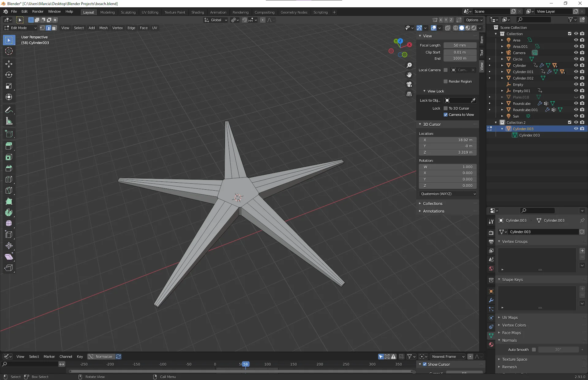Select the Move tool in toolbar
The height and width of the screenshot is (380, 588).
(x=9, y=64)
